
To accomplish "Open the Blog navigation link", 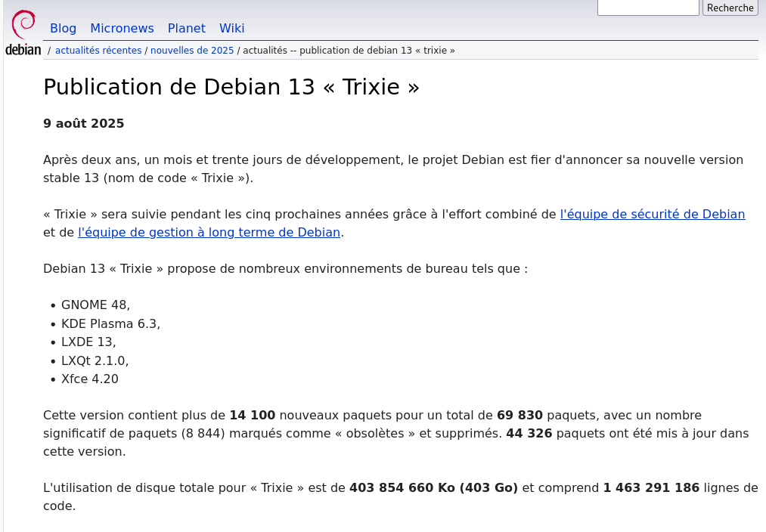I will [x=63, y=28].
